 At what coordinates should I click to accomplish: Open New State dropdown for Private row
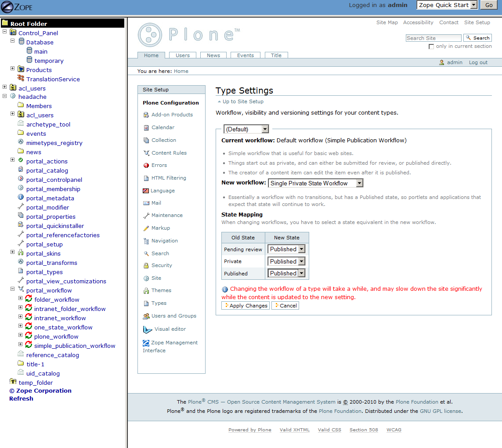point(286,261)
